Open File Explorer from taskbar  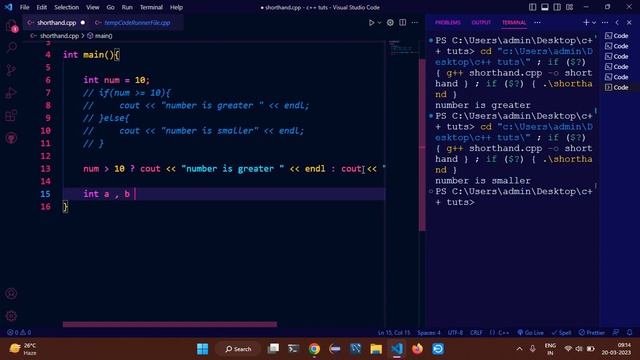pyautogui.click(x=376, y=349)
